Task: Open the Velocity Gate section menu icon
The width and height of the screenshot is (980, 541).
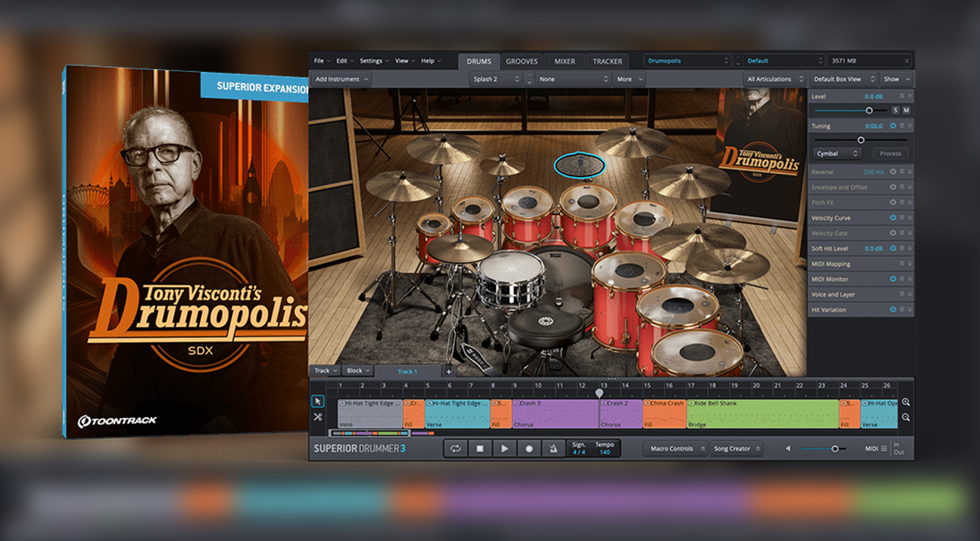Action: click(x=902, y=233)
